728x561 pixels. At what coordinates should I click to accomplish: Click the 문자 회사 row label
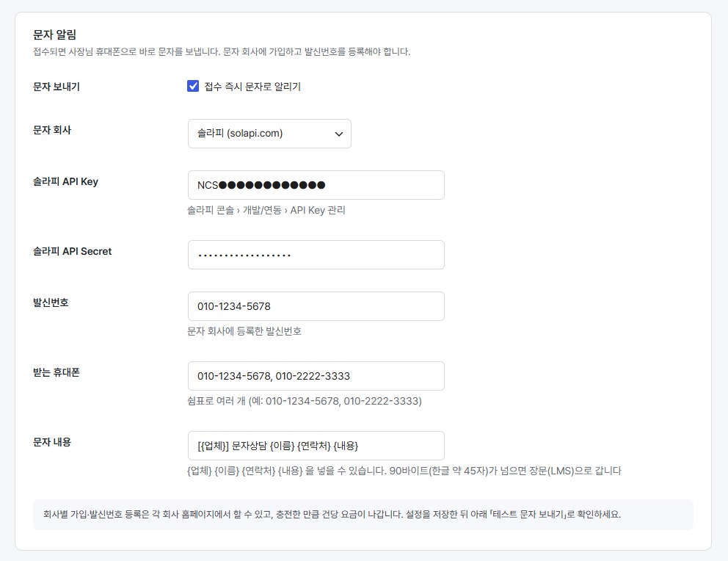pyautogui.click(x=52, y=130)
